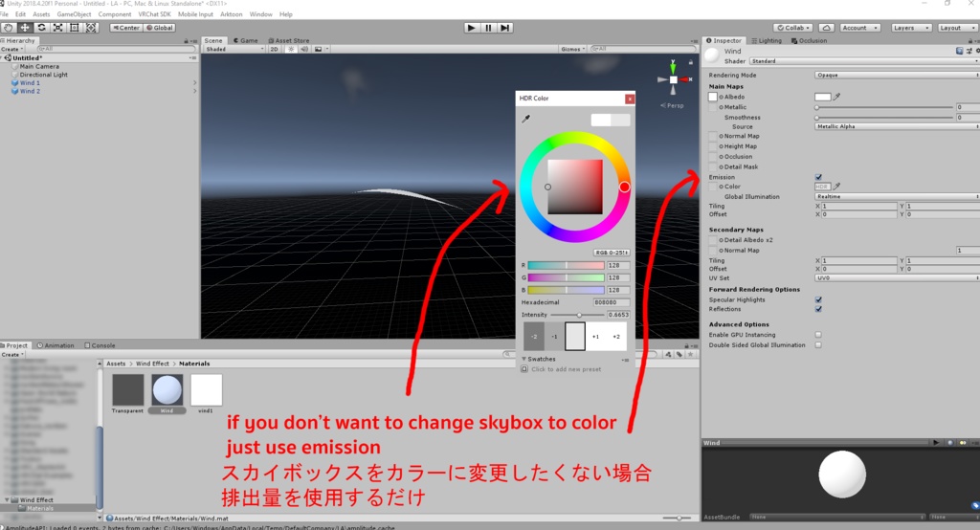Toggle the Scene view gizmo lock
Image resolution: width=980 pixels, height=530 pixels.
[691, 62]
